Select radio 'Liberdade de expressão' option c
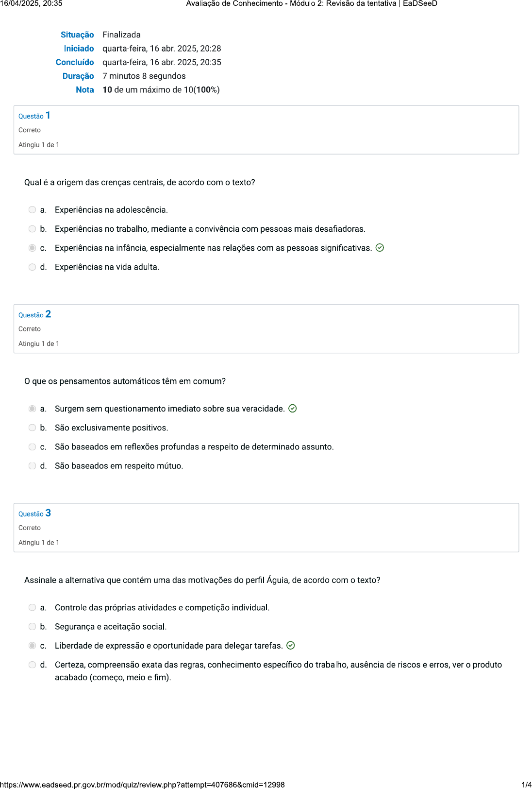This screenshot has height=789, width=532. (32, 646)
